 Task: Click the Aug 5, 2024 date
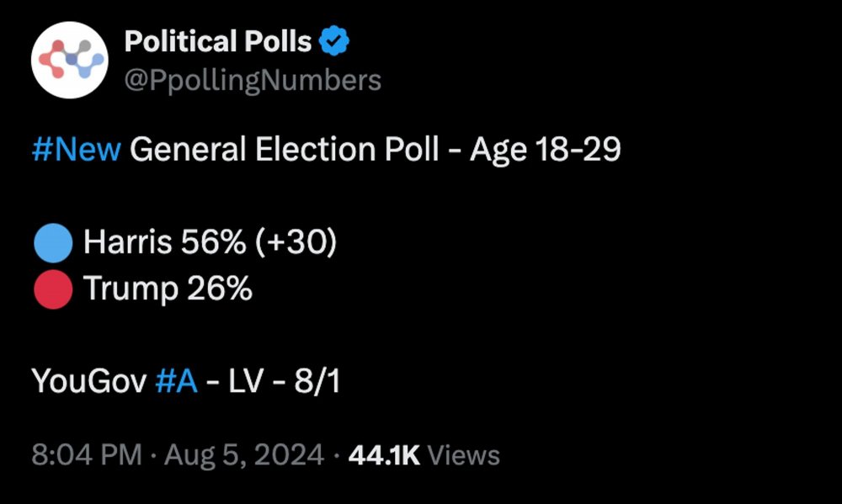click(x=244, y=455)
